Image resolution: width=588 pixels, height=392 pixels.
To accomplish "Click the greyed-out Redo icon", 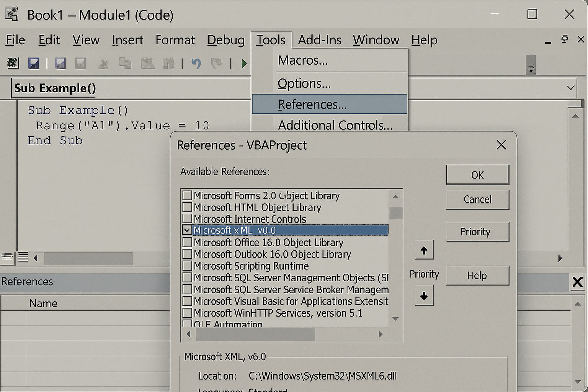I will click(216, 63).
